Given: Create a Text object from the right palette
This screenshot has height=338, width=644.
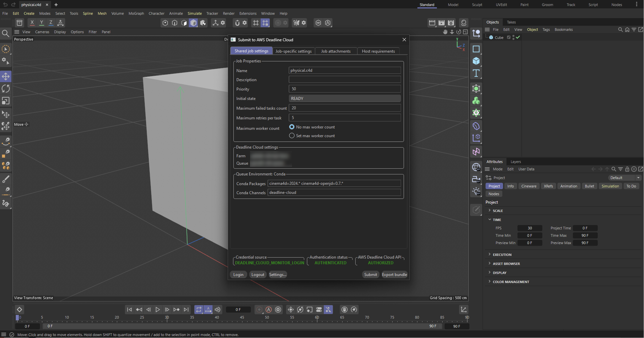Looking at the screenshot, I should click(x=476, y=73).
